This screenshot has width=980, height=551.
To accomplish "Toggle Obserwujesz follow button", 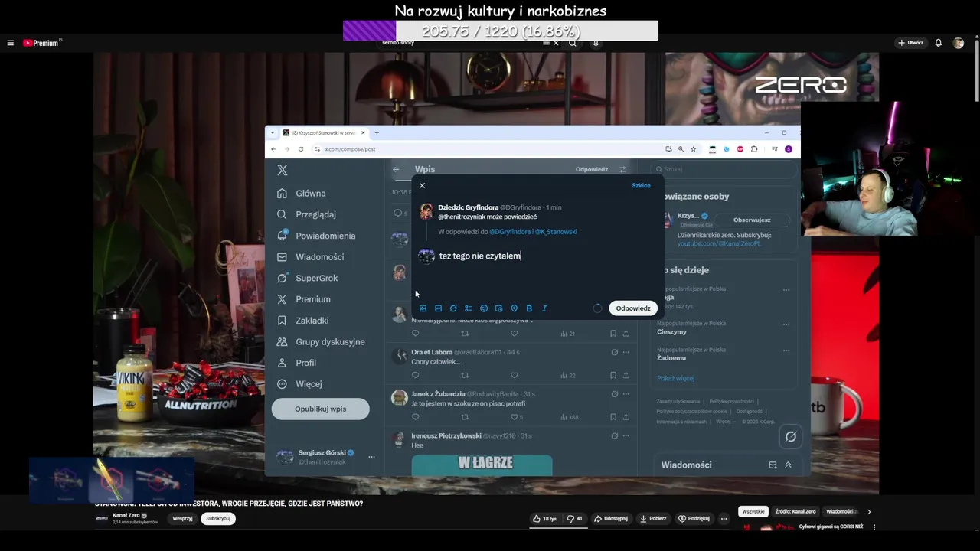I will (x=751, y=220).
